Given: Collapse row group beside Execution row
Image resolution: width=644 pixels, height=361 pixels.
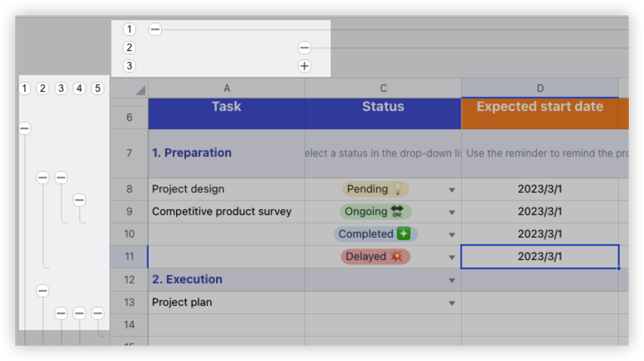Looking at the screenshot, I should 43,291.
